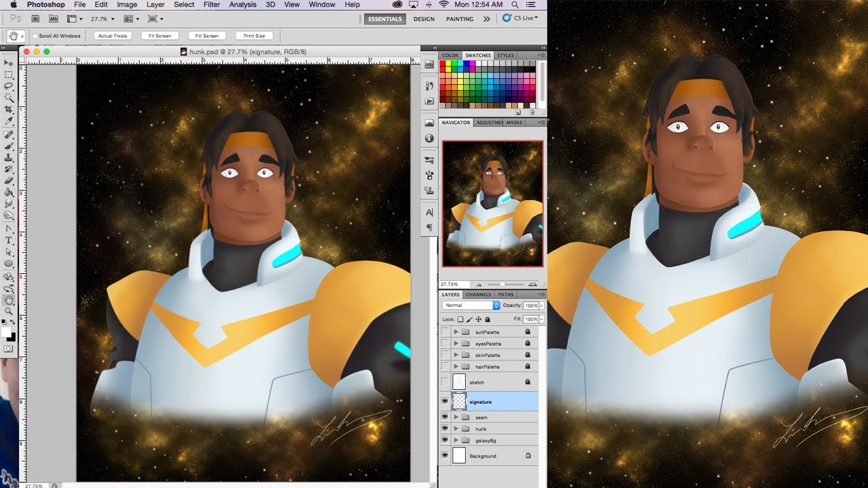This screenshot has width=868, height=488.
Task: Open the Character panel icon
Action: coord(429,212)
